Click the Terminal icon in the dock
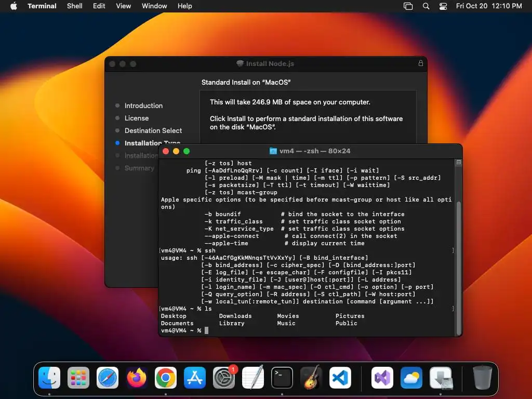This screenshot has height=399, width=532. tap(282, 378)
